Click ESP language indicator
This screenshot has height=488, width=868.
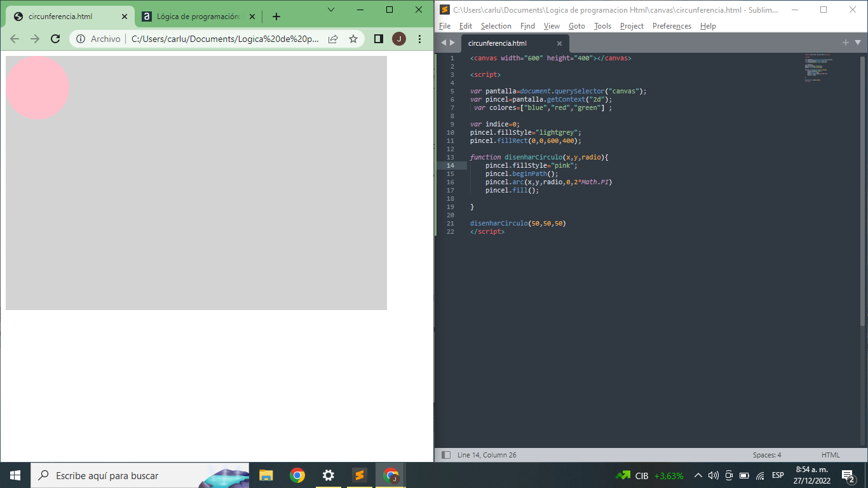778,475
